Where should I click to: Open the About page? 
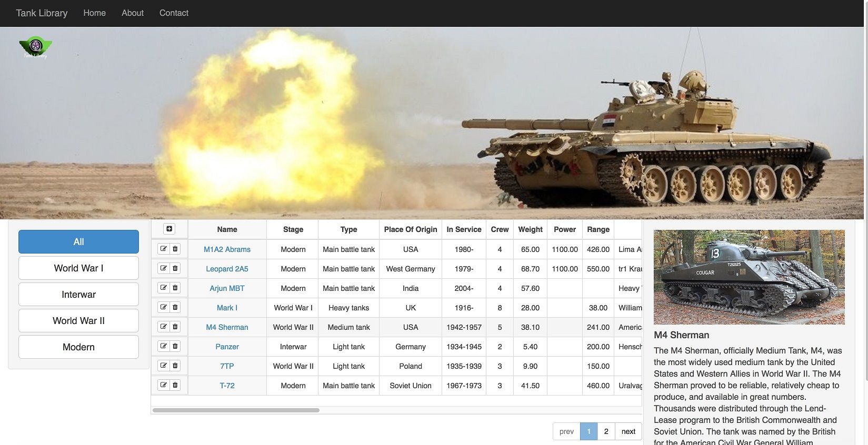click(x=133, y=13)
